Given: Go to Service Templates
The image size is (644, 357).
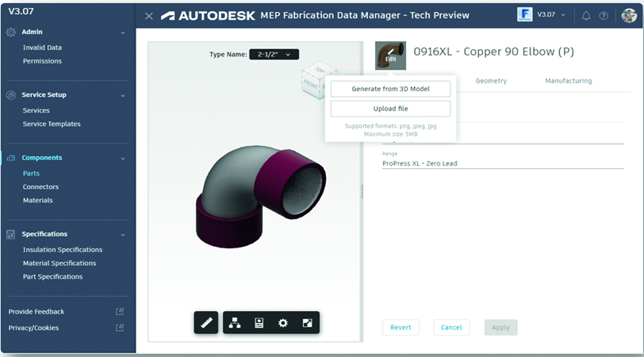Looking at the screenshot, I should click(x=52, y=124).
